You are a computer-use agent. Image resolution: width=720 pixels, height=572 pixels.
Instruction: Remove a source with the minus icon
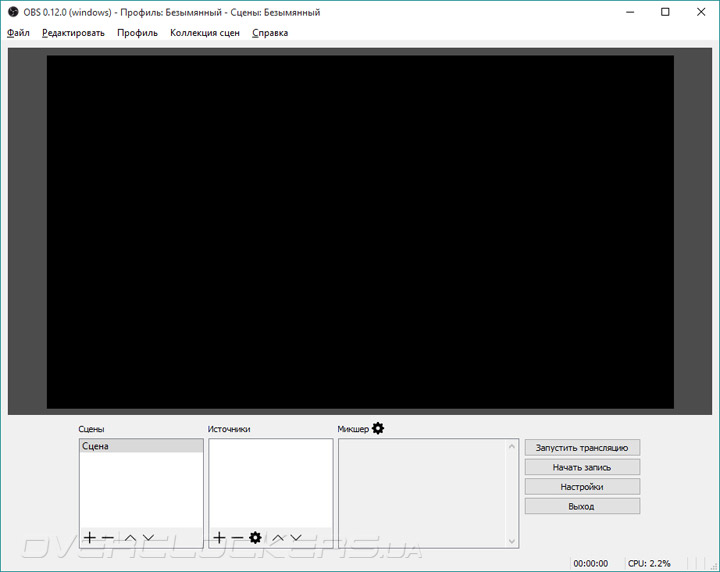[x=237, y=537]
